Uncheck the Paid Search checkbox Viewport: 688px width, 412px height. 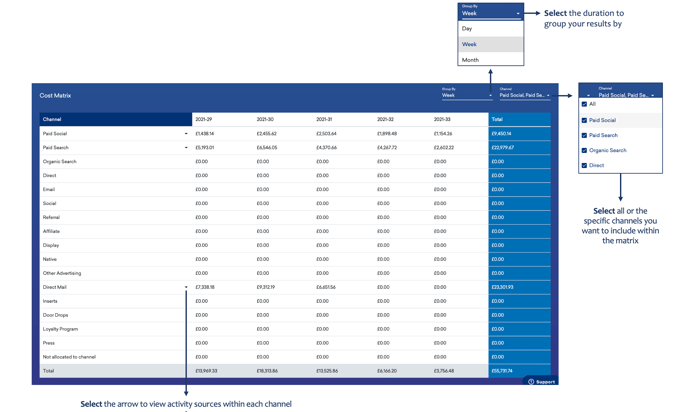pyautogui.click(x=585, y=135)
